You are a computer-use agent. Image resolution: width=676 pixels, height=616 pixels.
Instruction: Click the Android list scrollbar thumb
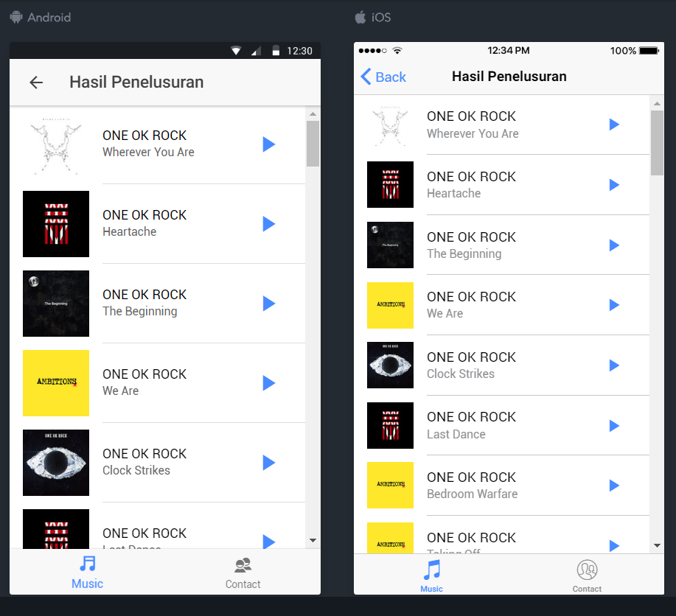(x=313, y=144)
